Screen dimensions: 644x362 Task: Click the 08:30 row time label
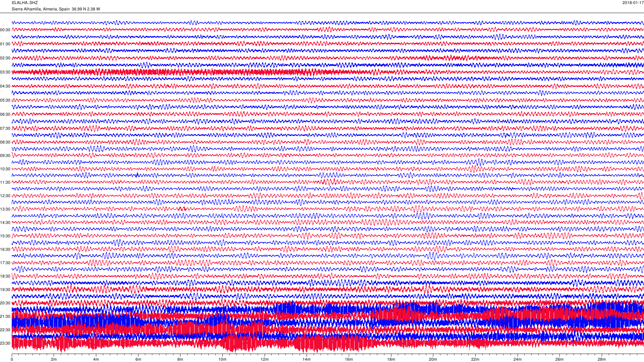(x=5, y=142)
